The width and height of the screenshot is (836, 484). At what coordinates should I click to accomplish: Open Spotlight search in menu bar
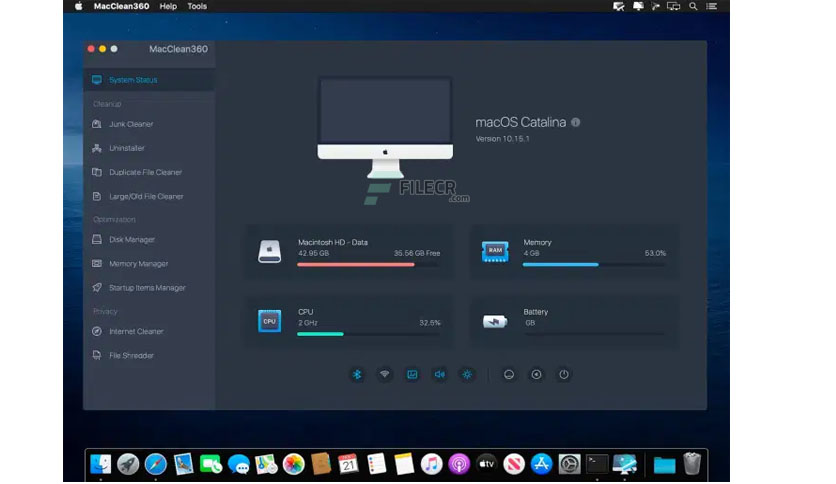tap(693, 6)
